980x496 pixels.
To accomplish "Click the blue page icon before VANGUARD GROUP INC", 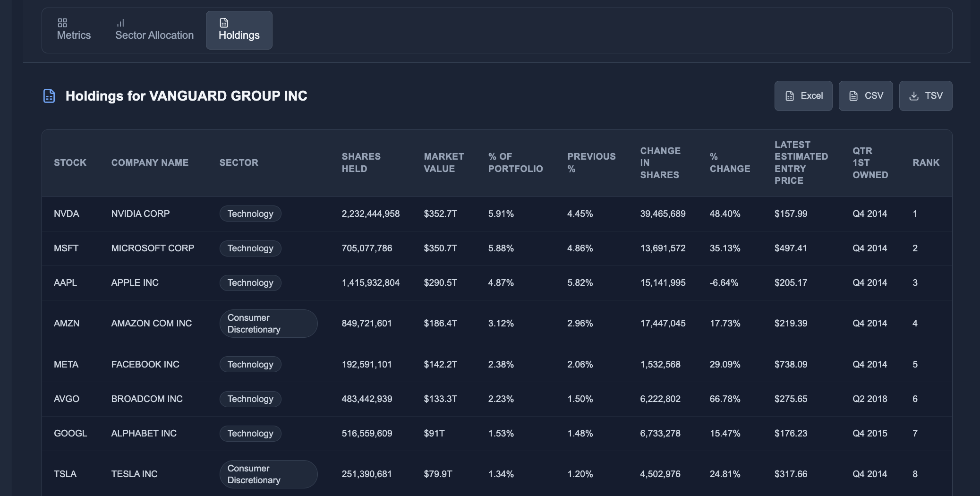I will pos(49,95).
